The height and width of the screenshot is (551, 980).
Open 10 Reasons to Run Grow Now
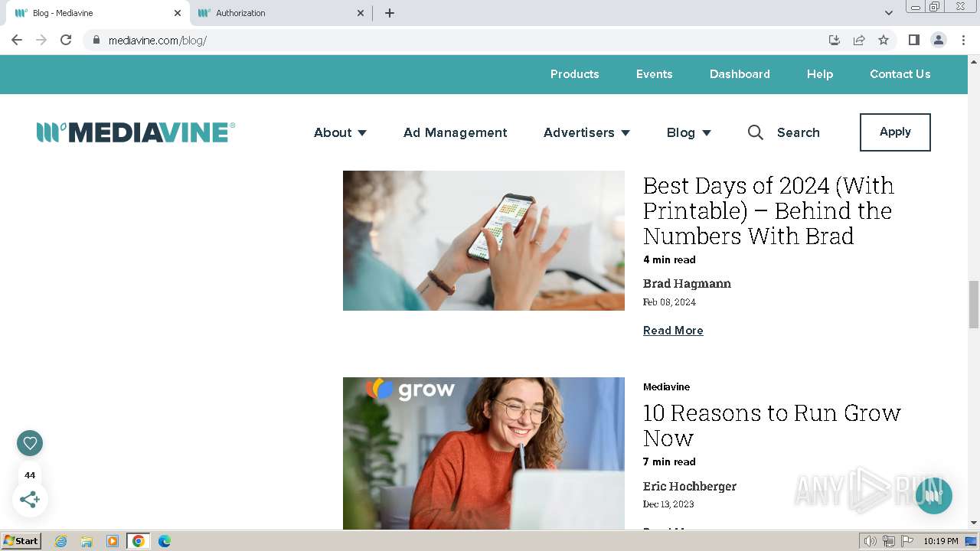point(772,425)
